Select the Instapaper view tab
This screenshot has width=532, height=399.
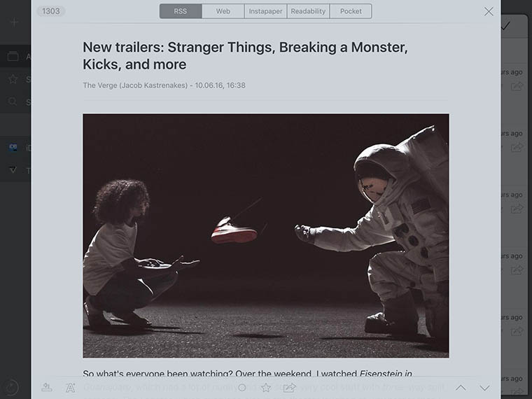(265, 11)
